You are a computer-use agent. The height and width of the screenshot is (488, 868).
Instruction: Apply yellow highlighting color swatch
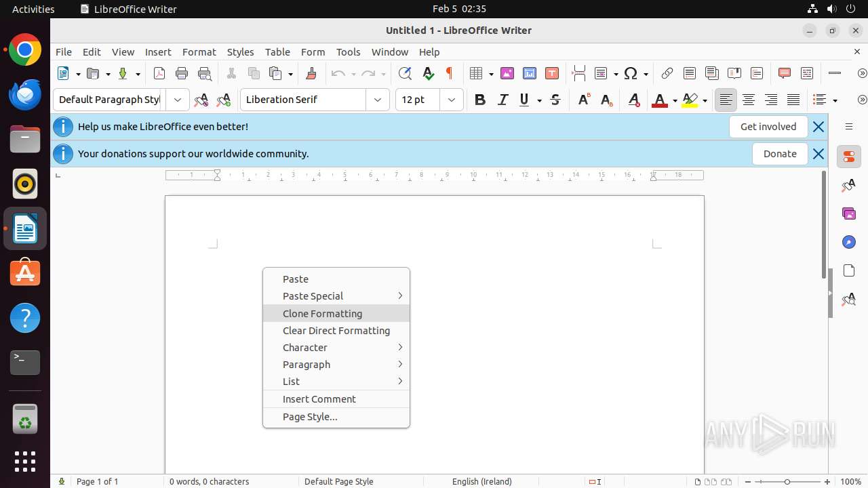690,100
